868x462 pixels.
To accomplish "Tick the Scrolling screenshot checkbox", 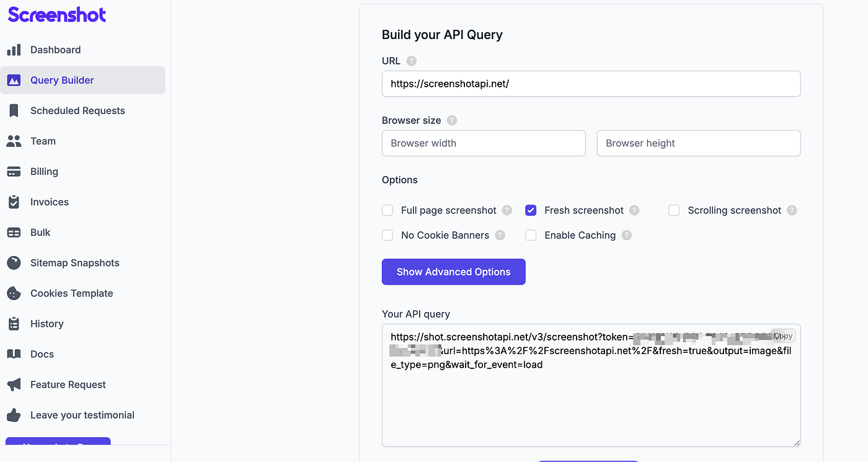I will 674,210.
